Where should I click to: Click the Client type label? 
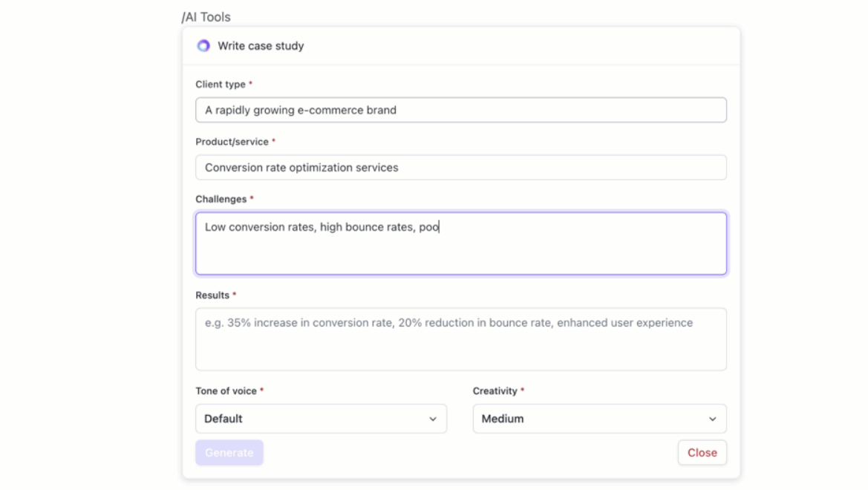pyautogui.click(x=221, y=84)
